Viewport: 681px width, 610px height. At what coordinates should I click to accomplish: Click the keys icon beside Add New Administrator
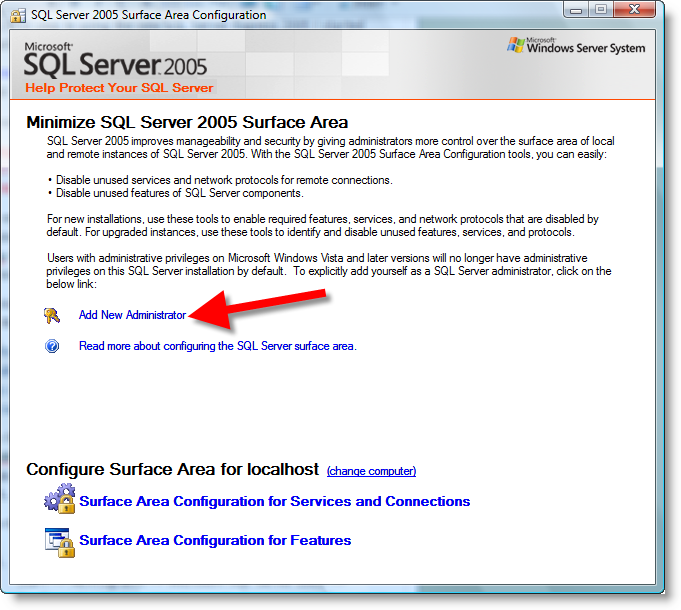pyautogui.click(x=52, y=316)
